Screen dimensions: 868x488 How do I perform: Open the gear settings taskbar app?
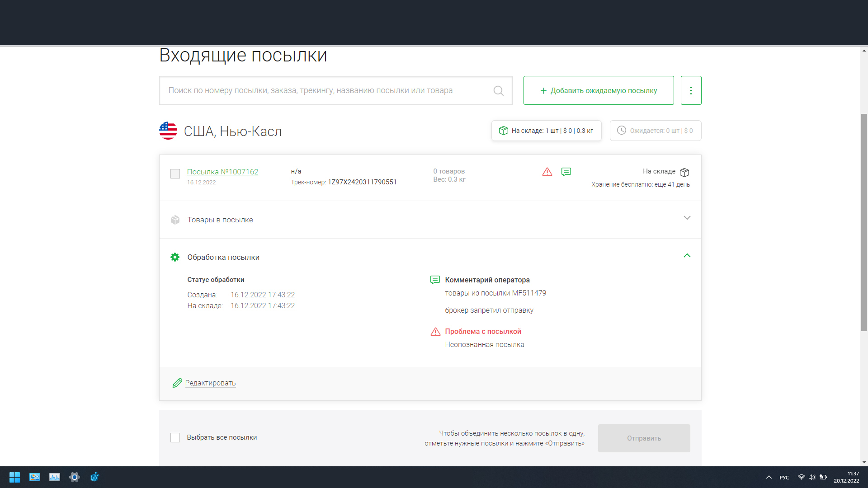(x=75, y=477)
